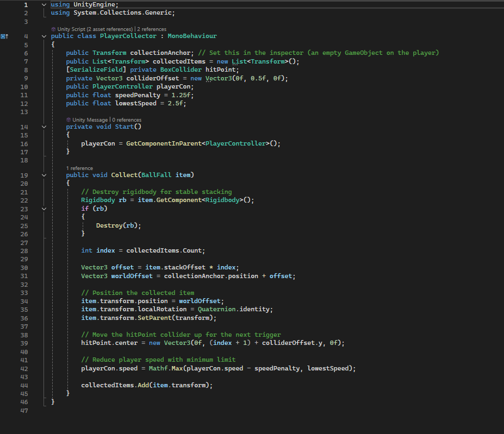
Task: Collapse the using directives block at line 1
Action: (45, 4)
